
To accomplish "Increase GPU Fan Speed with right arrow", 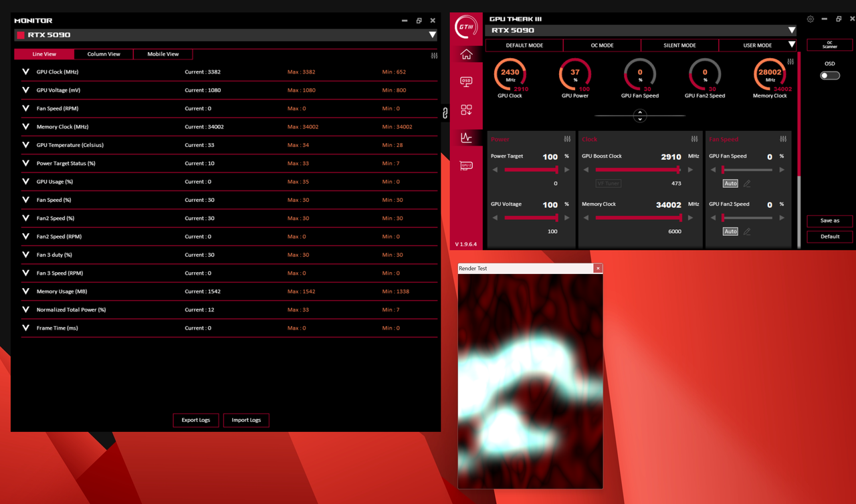I will pyautogui.click(x=782, y=170).
